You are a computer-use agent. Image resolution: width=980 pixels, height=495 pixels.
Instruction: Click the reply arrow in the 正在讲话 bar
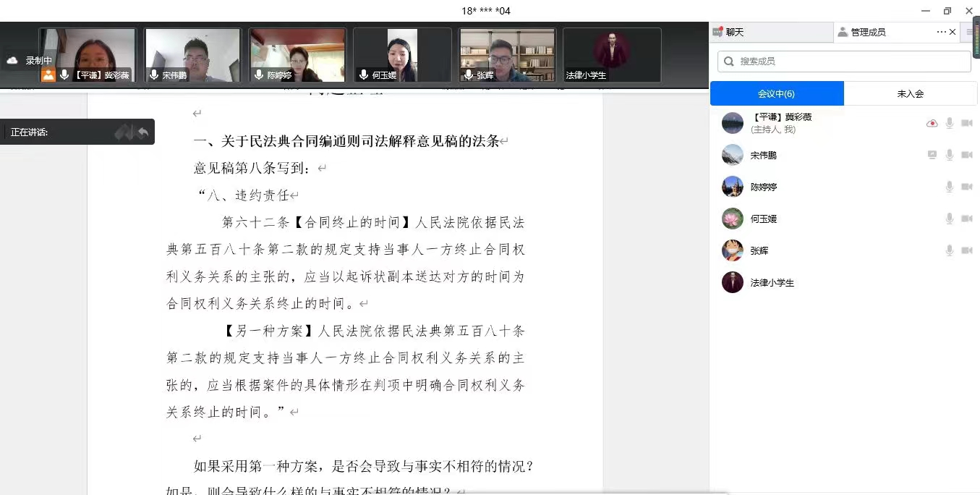143,132
